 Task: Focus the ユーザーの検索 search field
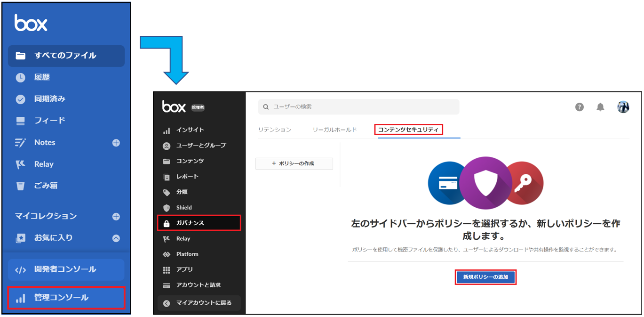(358, 107)
